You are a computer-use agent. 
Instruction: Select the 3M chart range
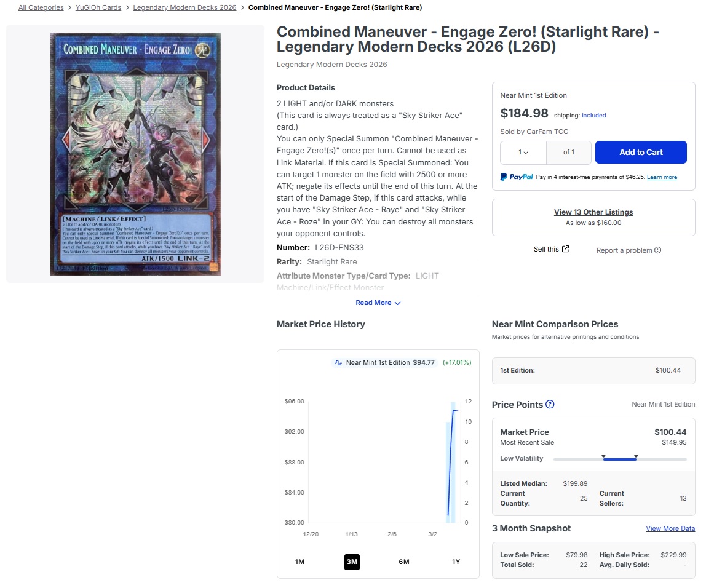click(x=352, y=562)
